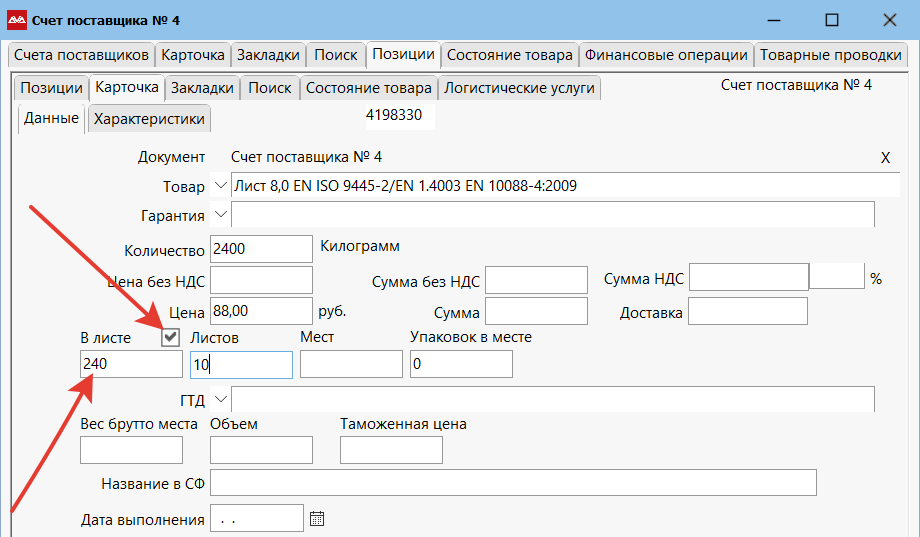This screenshot has height=537, width=920.
Task: Focus the Листов input field
Action: 241,365
